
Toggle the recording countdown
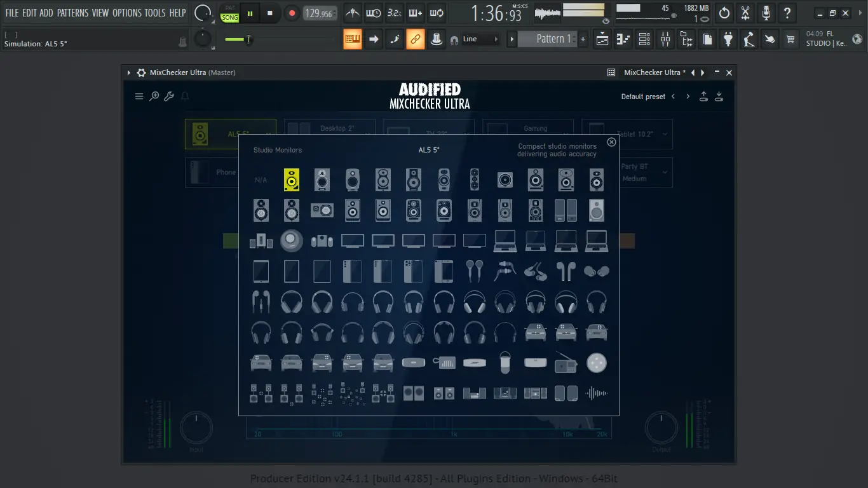pos(395,13)
